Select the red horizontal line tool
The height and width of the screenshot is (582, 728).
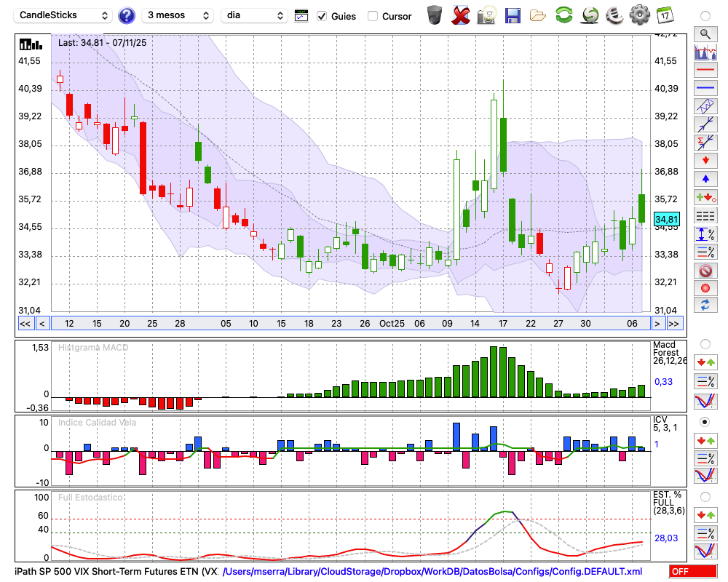pyautogui.click(x=705, y=70)
